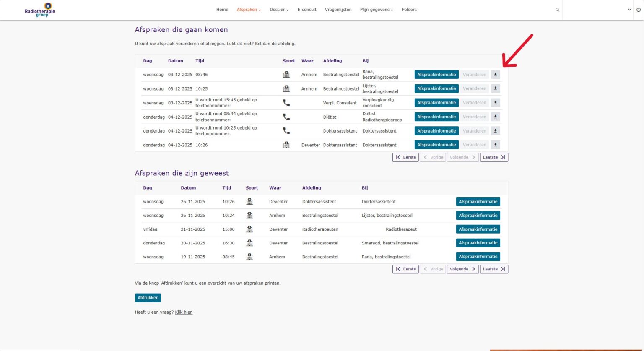Click the Radiotherapiegroep logo
This screenshot has width=644, height=351.
[40, 10]
